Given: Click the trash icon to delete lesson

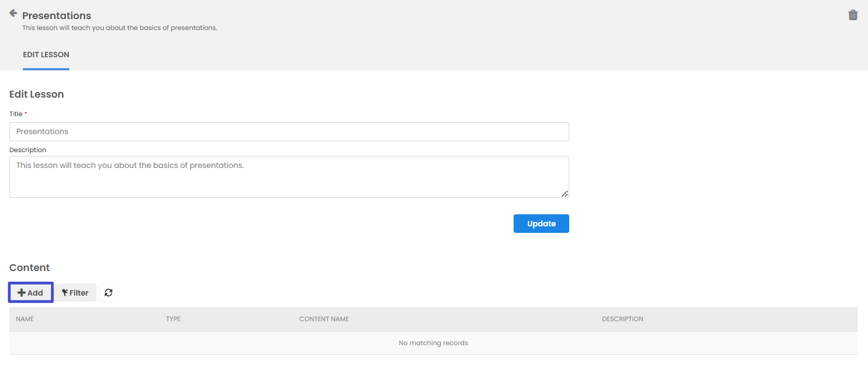Looking at the screenshot, I should (853, 15).
